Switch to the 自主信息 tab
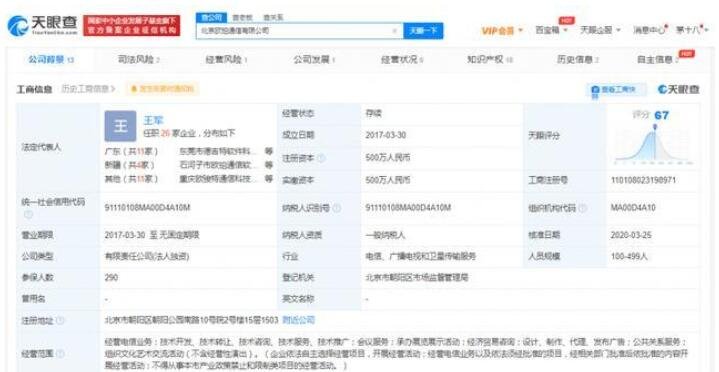 658,60
